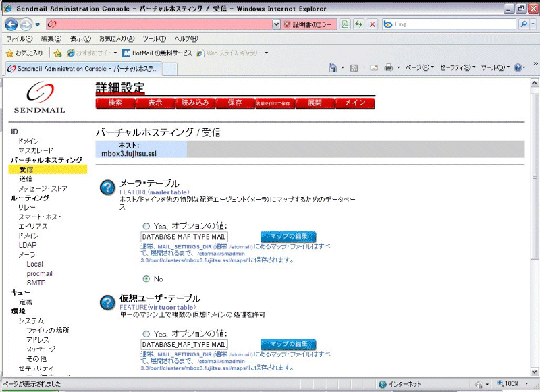Open the セーフティ(S) dropdown menu

pyautogui.click(x=458, y=67)
